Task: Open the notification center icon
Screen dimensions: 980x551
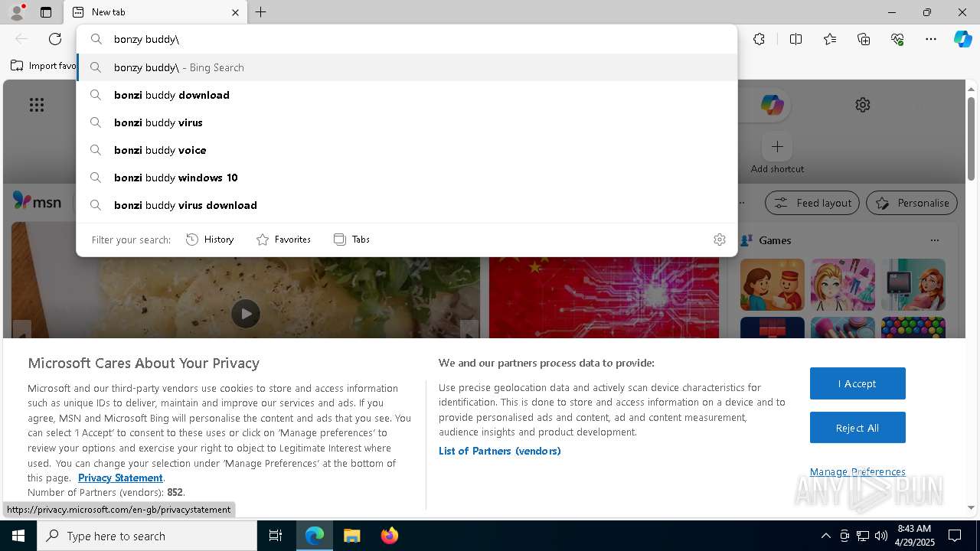Action: click(955, 536)
